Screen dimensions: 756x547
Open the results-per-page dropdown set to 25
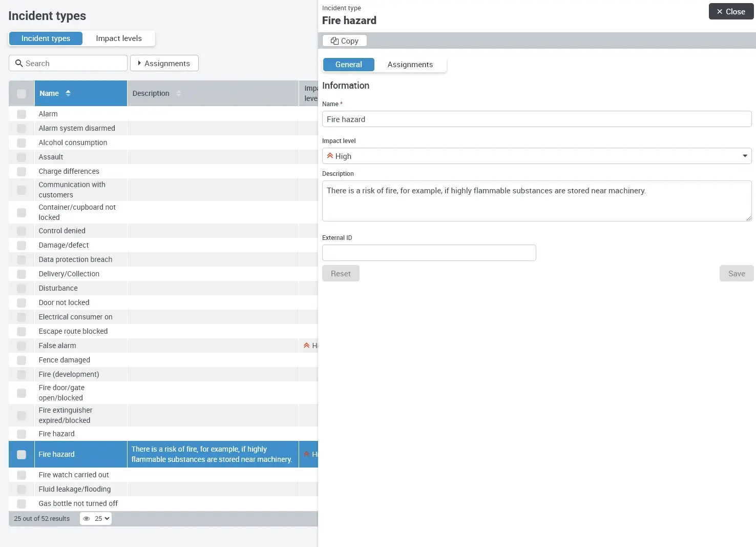click(x=101, y=519)
